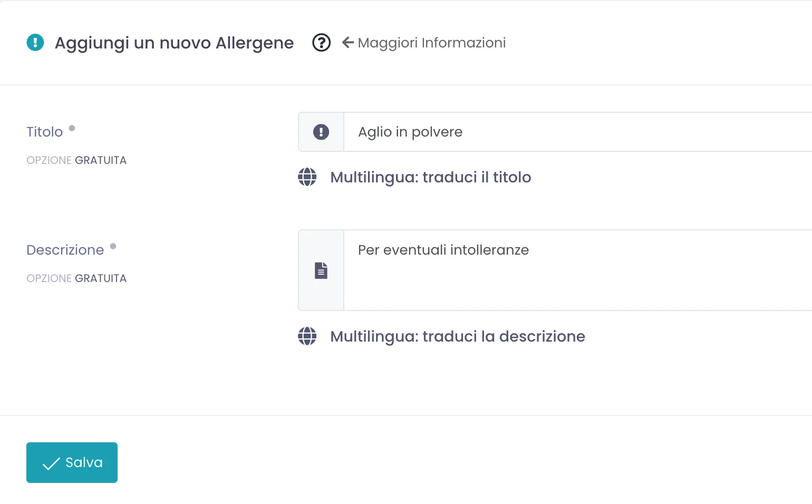
Task: Click OPZIONE GRATUITA under Titolo
Action: 76,160
